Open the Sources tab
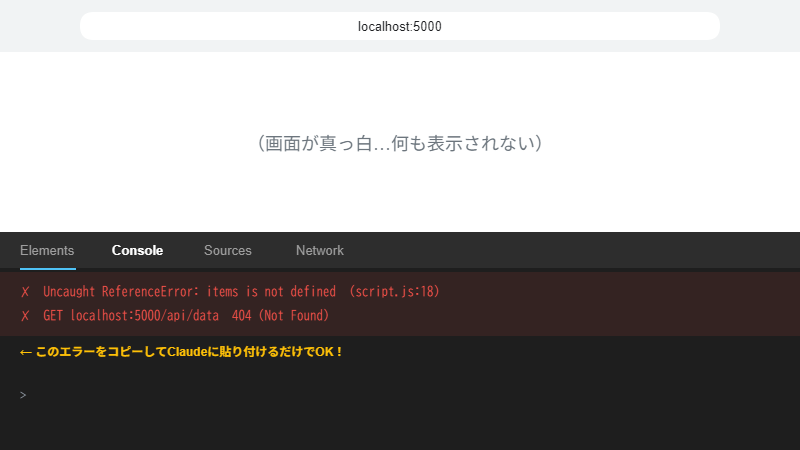The height and width of the screenshot is (450, 800). point(228,251)
